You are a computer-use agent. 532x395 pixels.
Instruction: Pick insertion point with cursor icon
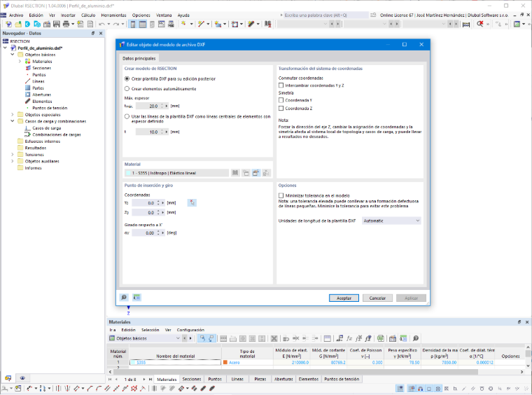click(192, 202)
